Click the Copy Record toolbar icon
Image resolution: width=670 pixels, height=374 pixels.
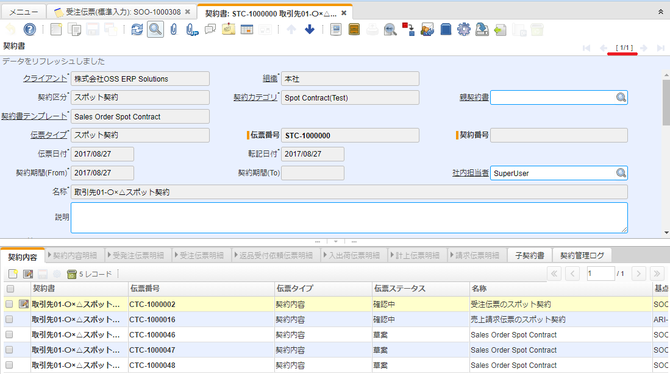[75, 29]
